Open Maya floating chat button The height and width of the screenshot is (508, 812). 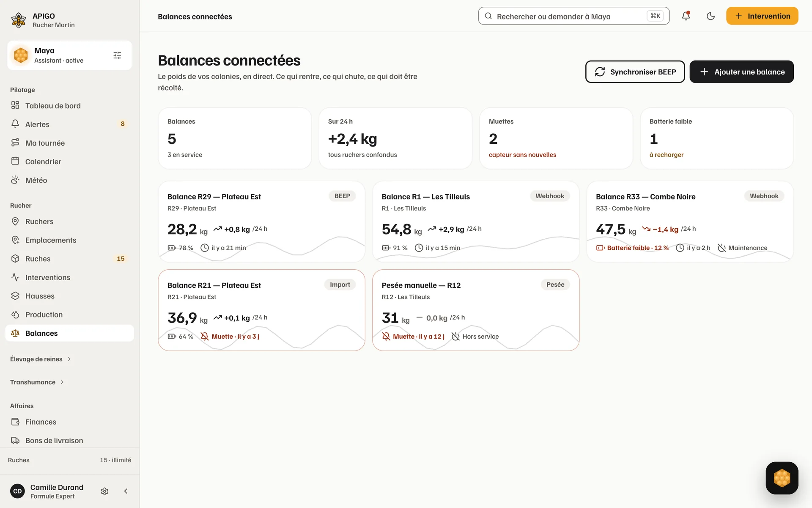(x=782, y=478)
